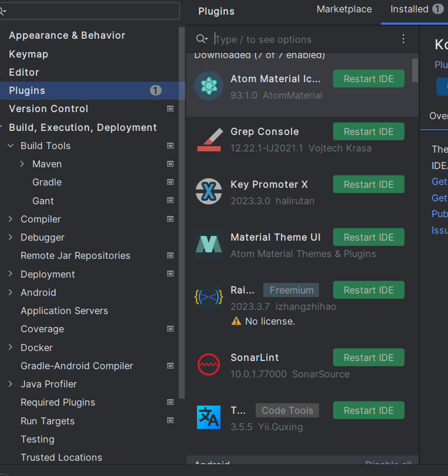Click the project-level icon beside Version Control
The height and width of the screenshot is (476, 448).
pos(171,109)
